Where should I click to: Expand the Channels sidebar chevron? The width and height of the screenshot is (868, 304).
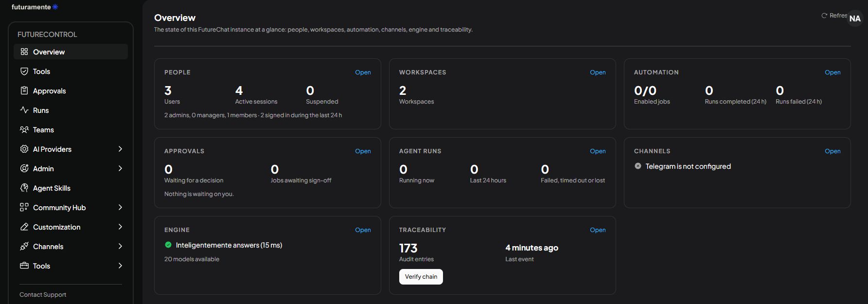[x=120, y=246]
